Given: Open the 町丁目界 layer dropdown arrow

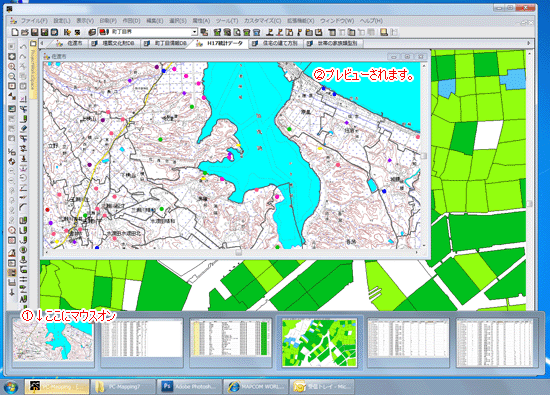Looking at the screenshot, I should click(194, 32).
